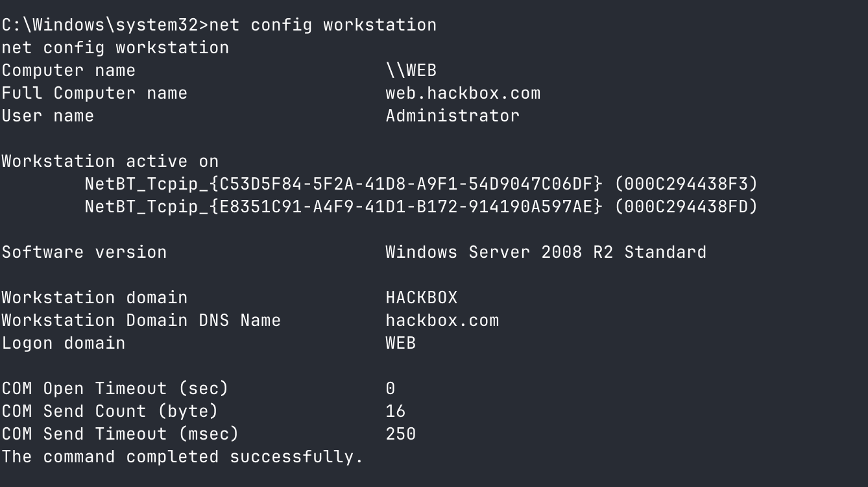Select the 'Workstation active on' line
Screen dimensions: 868x487
click(x=110, y=161)
